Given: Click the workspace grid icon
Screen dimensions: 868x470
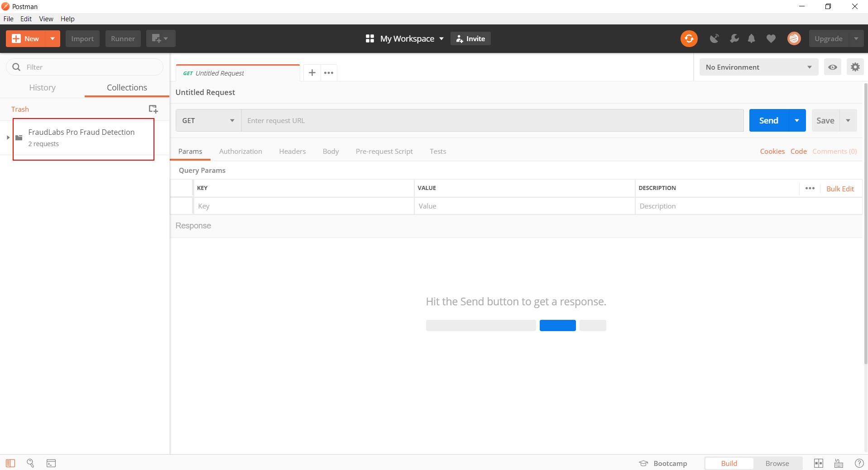Looking at the screenshot, I should click(x=369, y=38).
